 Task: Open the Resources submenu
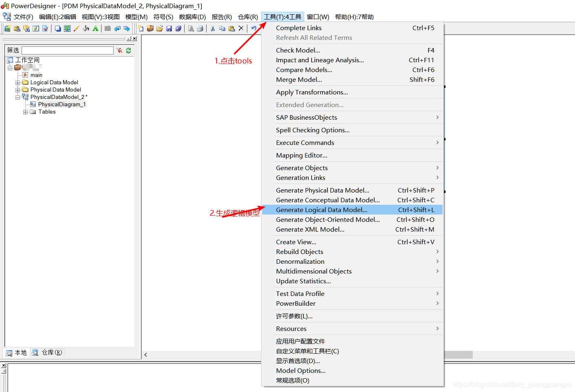pyautogui.click(x=352, y=328)
